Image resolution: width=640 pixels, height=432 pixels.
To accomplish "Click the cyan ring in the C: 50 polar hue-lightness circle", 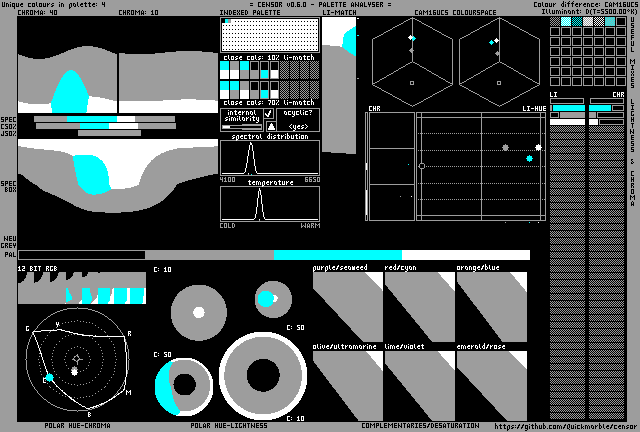I will click(x=163, y=386).
